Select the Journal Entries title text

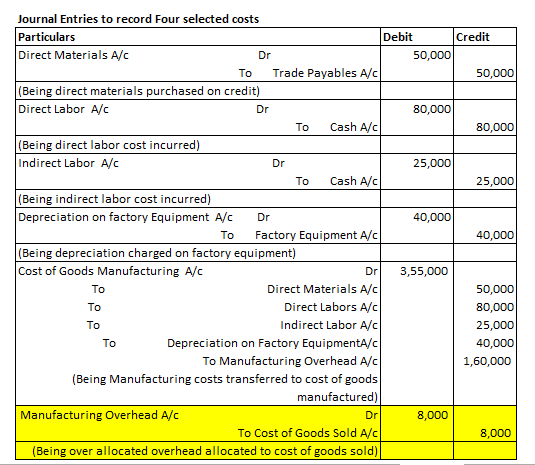coord(138,19)
